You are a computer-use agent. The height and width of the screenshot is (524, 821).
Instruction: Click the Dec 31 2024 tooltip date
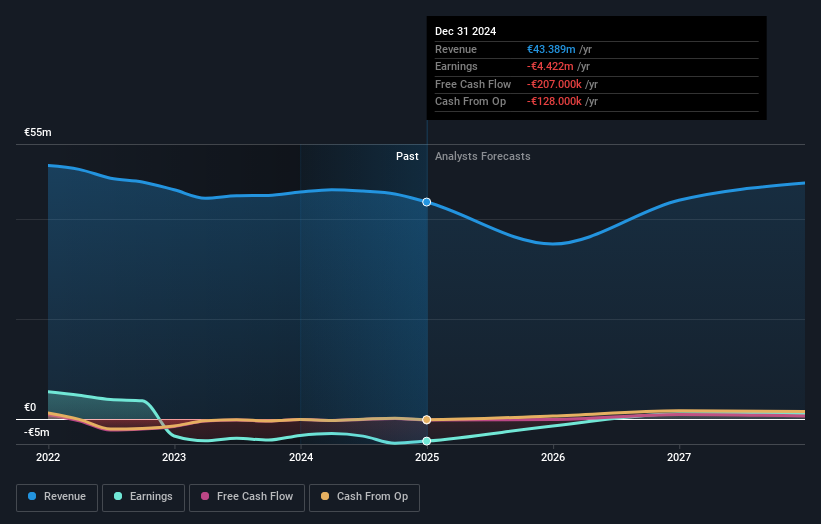pos(465,31)
